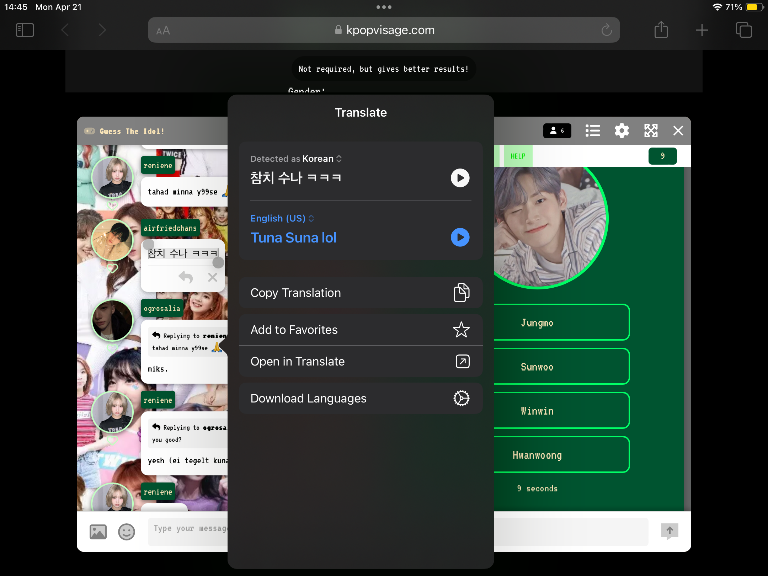Open the emoji picker

pyautogui.click(x=126, y=532)
